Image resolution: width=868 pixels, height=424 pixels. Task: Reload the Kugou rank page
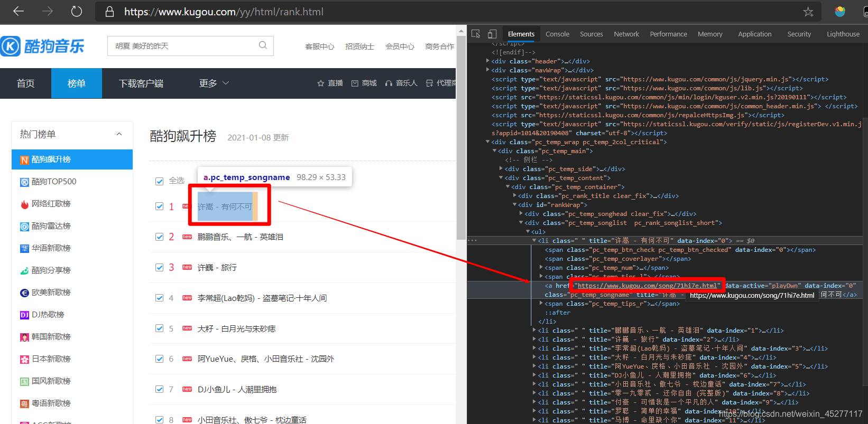pyautogui.click(x=77, y=11)
